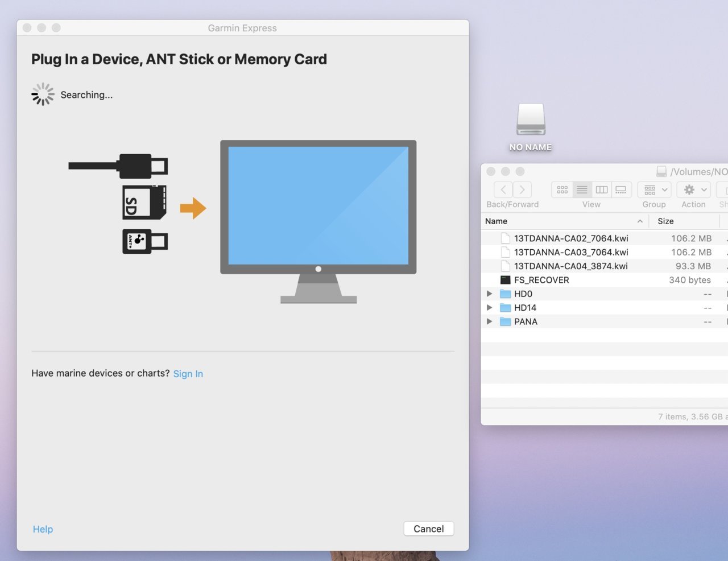This screenshot has height=561, width=728.
Task: Click the SD card illustration icon
Action: 144,202
